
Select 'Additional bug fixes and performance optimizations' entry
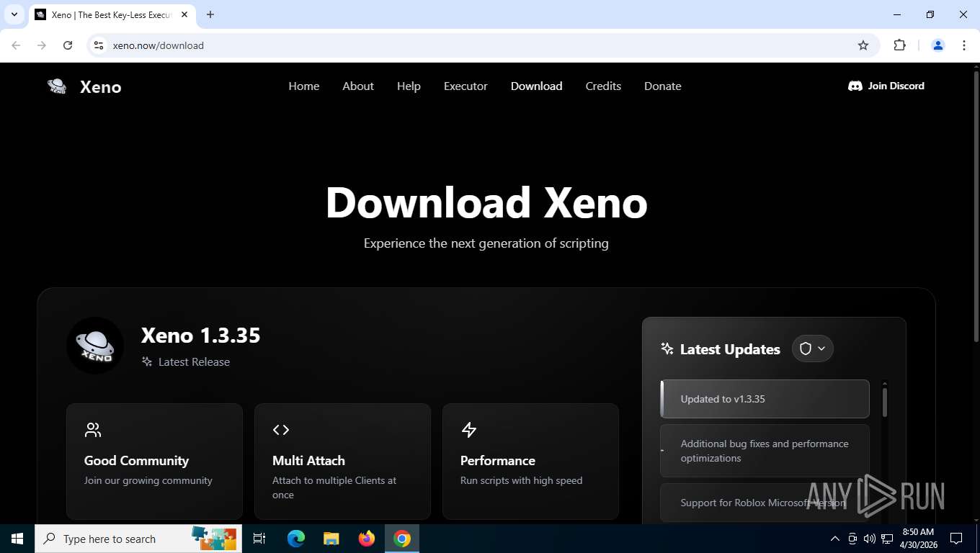coord(765,451)
